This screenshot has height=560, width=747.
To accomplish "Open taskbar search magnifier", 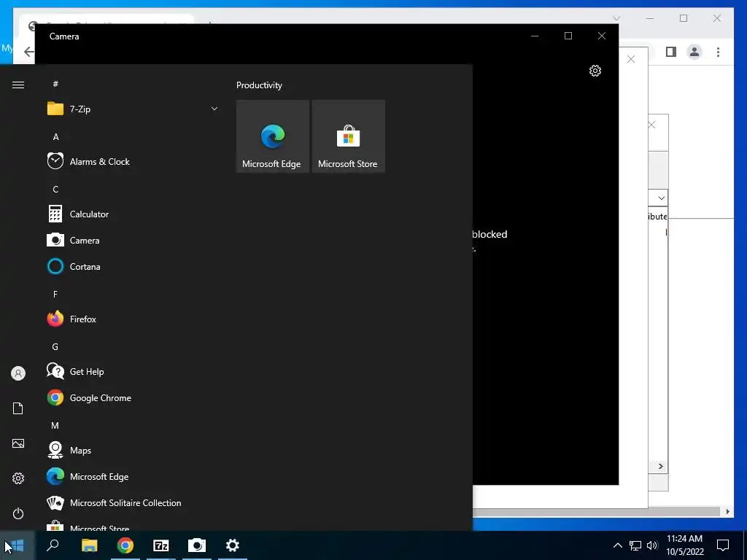I will 53,545.
